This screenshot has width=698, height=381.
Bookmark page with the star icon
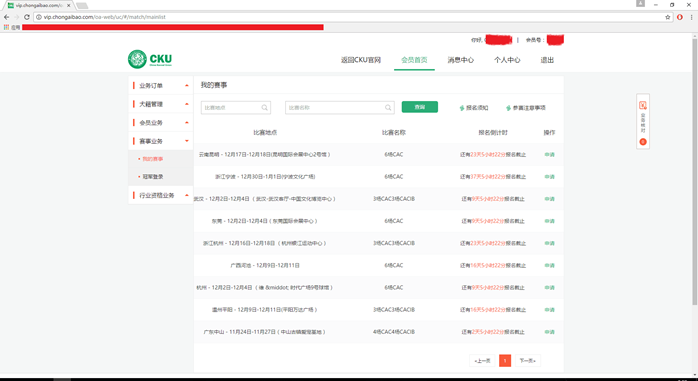click(x=668, y=17)
